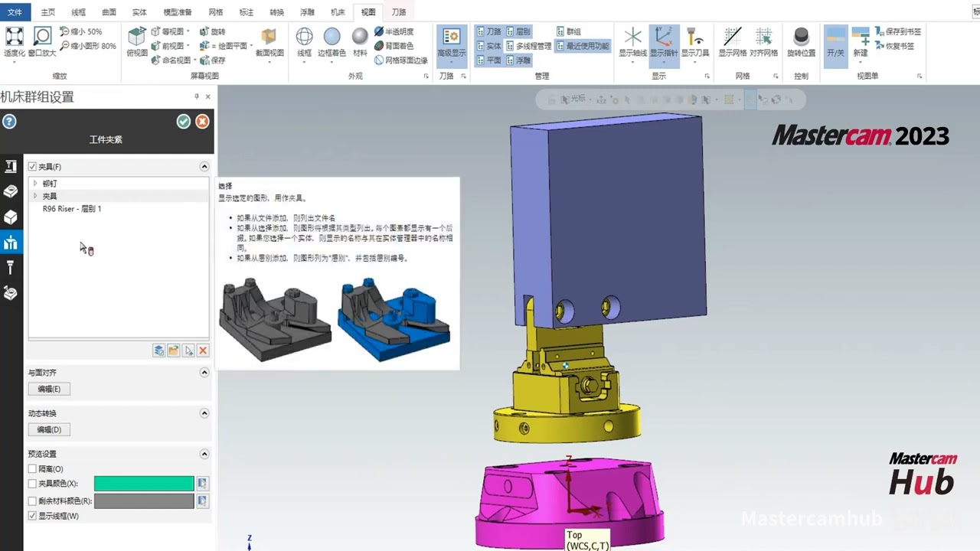Click the 旋转 rotate view icon

point(212,32)
